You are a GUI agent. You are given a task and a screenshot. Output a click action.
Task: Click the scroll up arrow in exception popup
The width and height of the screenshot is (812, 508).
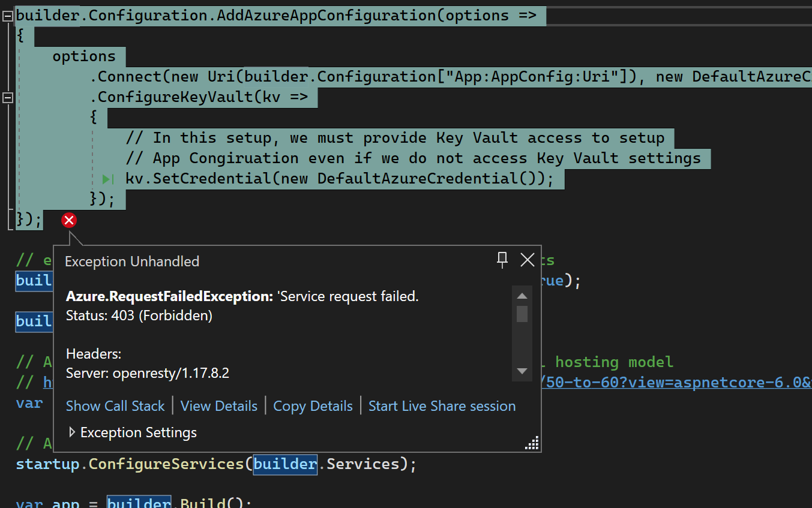(522, 295)
